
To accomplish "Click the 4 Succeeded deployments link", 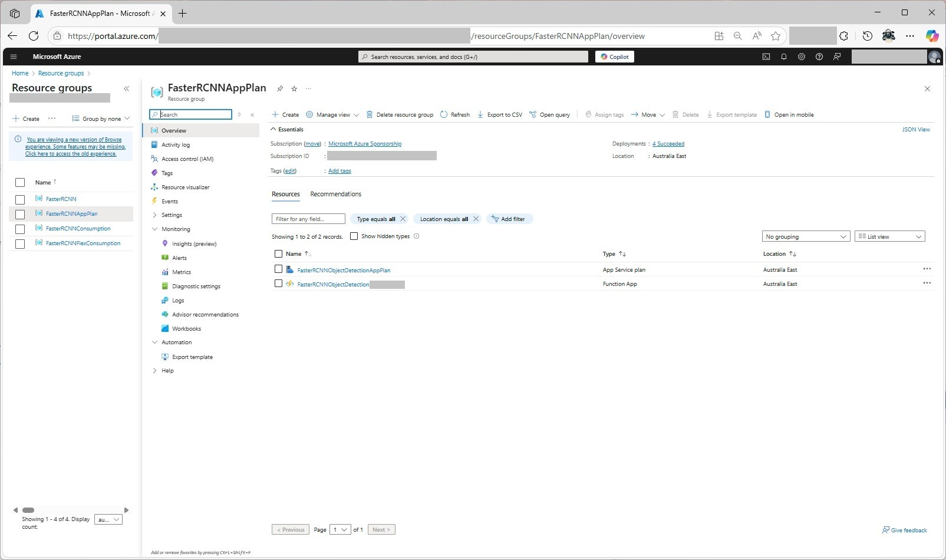I will [668, 144].
